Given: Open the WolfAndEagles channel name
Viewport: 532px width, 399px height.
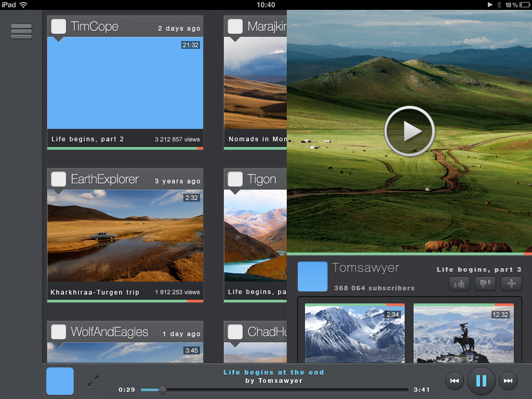Looking at the screenshot, I should 110,332.
